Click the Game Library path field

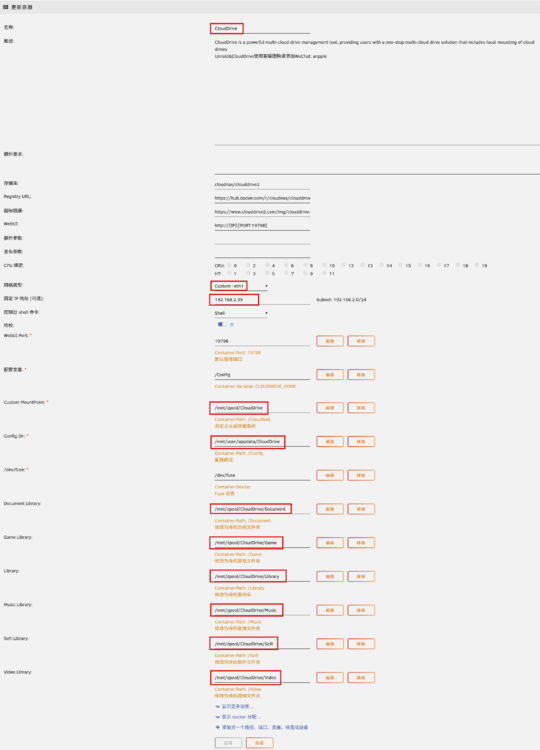[262, 543]
